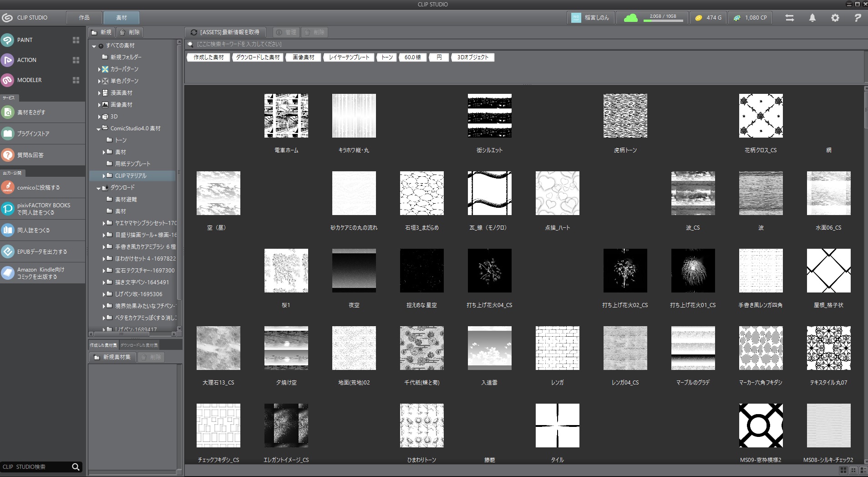Collapse the ComicStudio4.0 素材 folder
The image size is (868, 477).
[x=99, y=129]
